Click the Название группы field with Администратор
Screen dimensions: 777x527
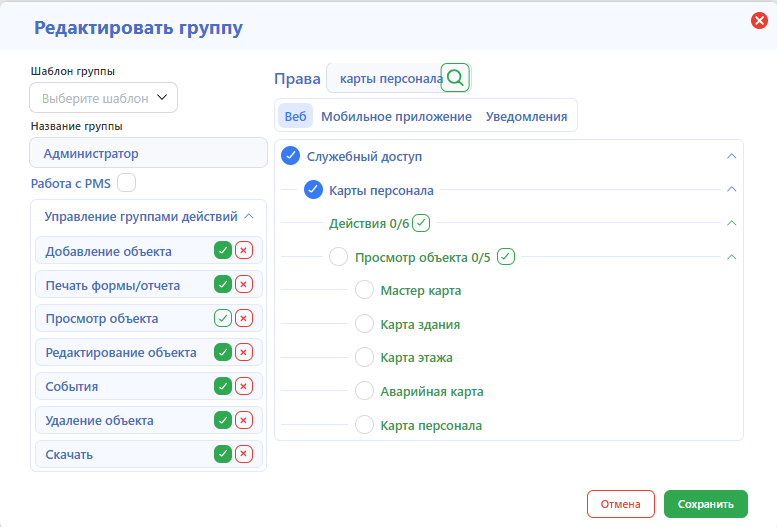(x=149, y=153)
